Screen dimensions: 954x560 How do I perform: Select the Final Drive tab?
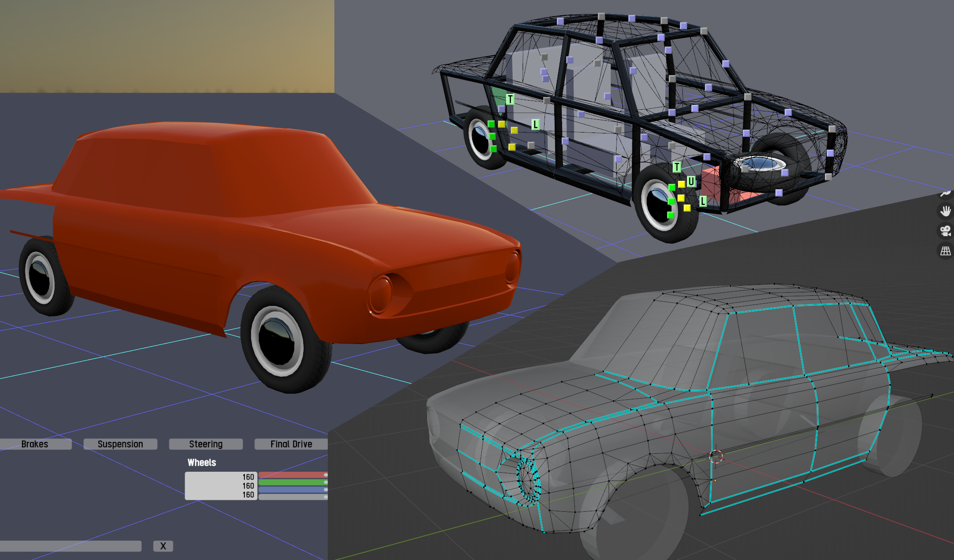[x=291, y=444]
